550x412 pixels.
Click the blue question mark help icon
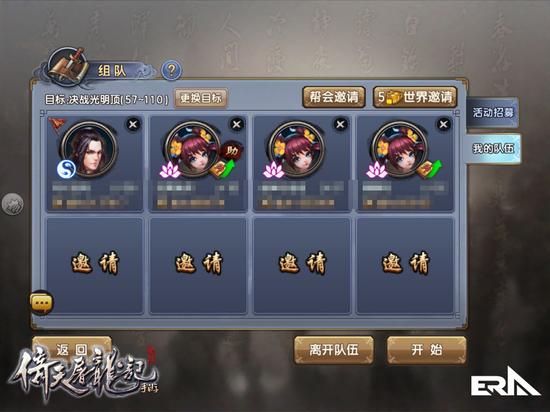click(172, 70)
